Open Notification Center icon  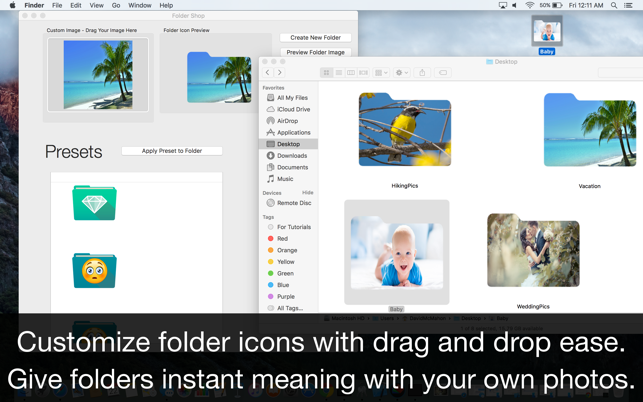pyautogui.click(x=628, y=5)
